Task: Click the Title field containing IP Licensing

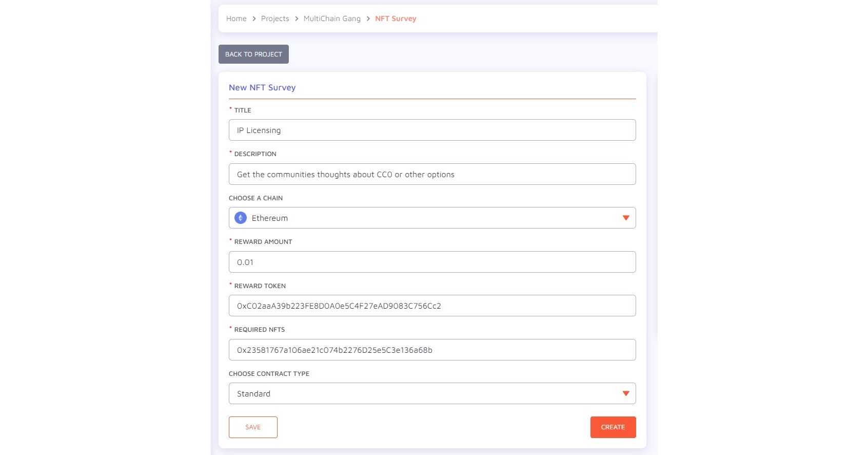Action: tap(432, 130)
